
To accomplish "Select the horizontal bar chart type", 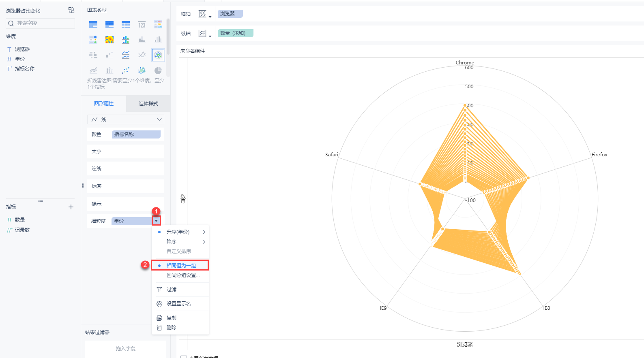I will (x=93, y=55).
